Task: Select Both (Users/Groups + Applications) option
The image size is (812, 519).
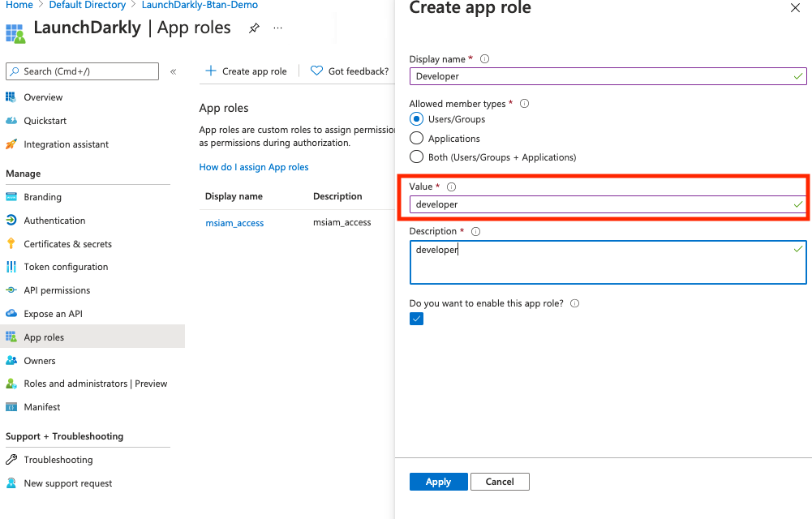Action: [x=417, y=157]
